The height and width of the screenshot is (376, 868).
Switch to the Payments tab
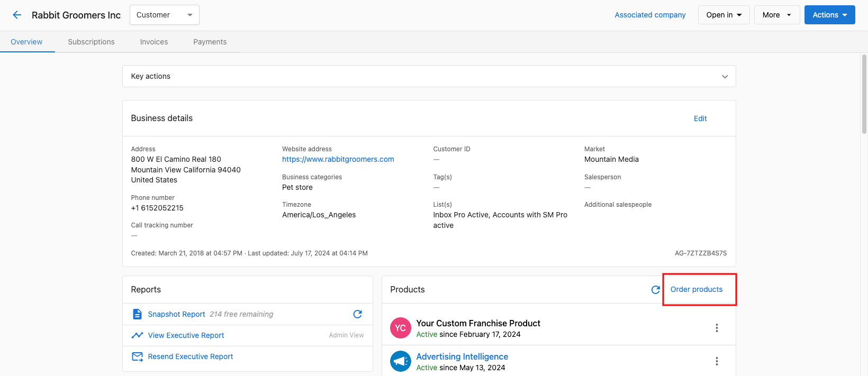point(210,42)
